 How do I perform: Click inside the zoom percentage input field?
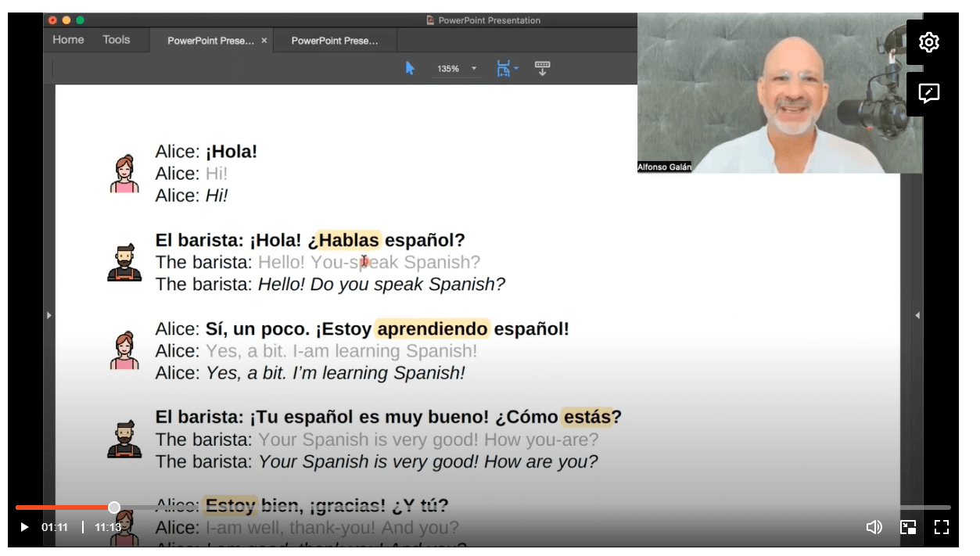click(450, 68)
